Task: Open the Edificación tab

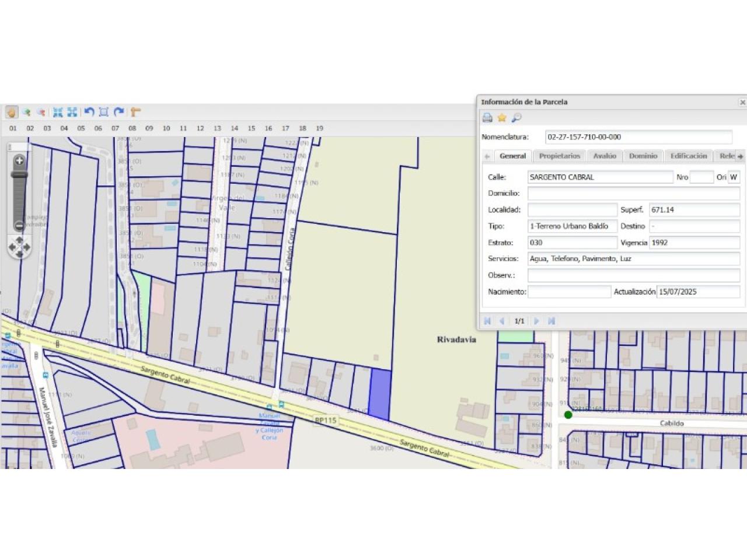Action: pyautogui.click(x=688, y=156)
